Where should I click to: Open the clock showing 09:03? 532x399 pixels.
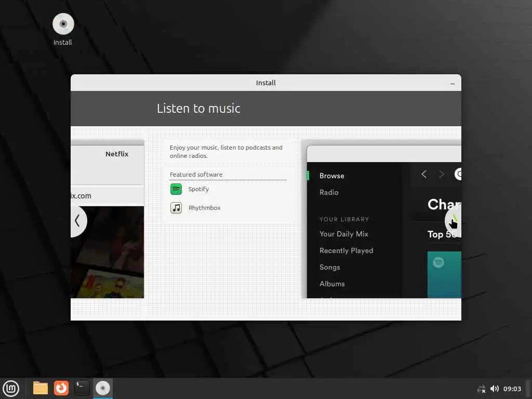click(512, 389)
